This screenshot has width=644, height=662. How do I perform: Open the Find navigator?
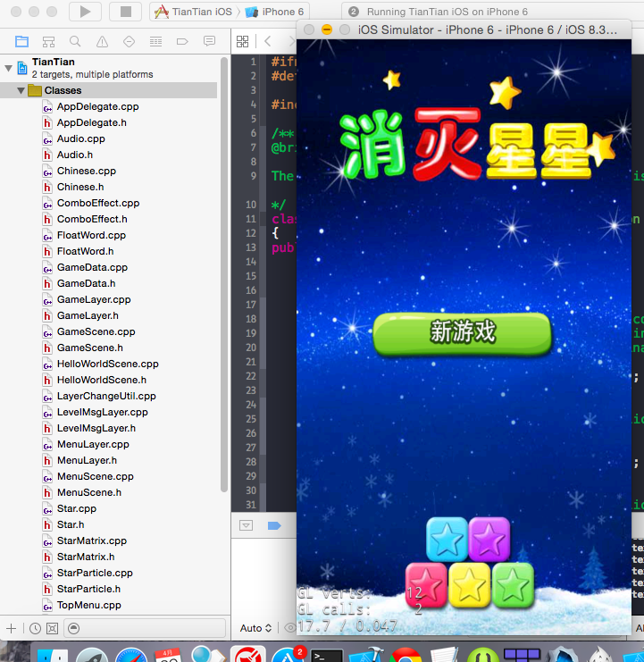75,41
